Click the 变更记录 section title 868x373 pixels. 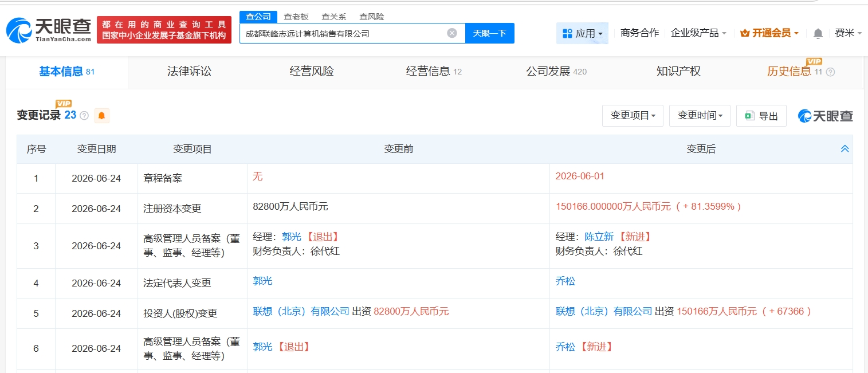pyautogui.click(x=38, y=115)
